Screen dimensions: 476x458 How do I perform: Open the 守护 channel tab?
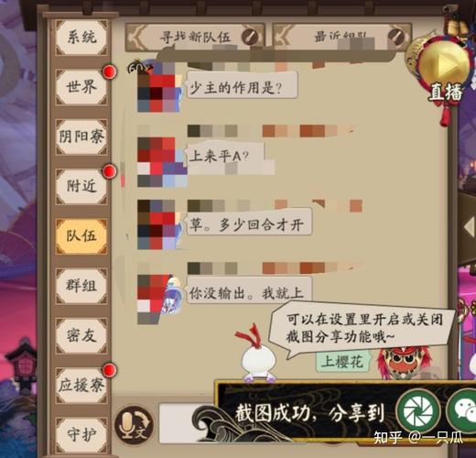[81, 434]
